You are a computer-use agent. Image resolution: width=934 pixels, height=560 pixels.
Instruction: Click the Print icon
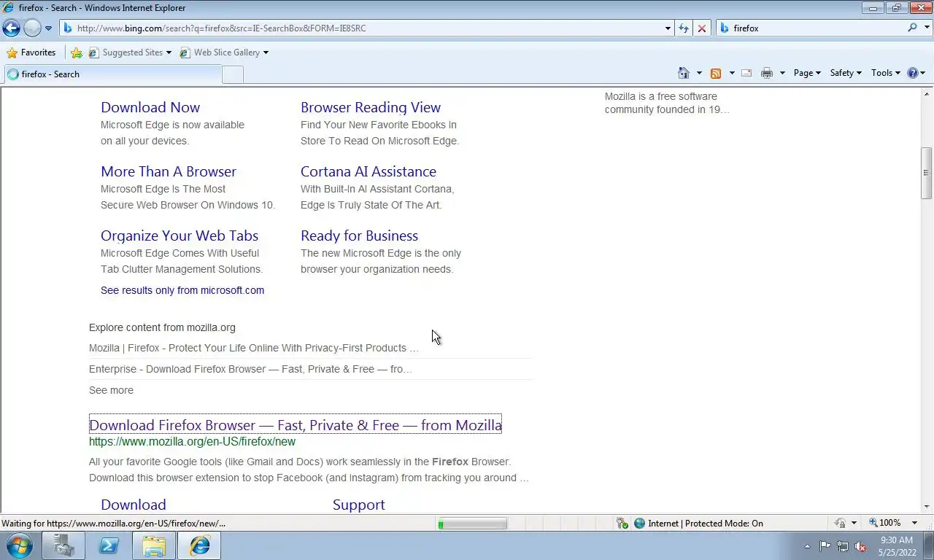pyautogui.click(x=766, y=73)
